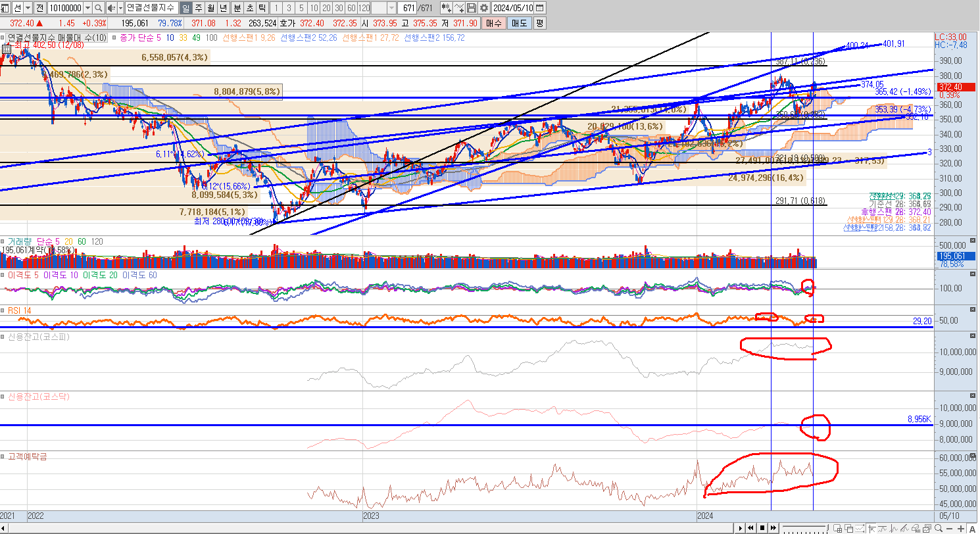Open calendar picker beside 2024/05/10 date
Image resolution: width=980 pixels, height=534 pixels.
[540, 8]
